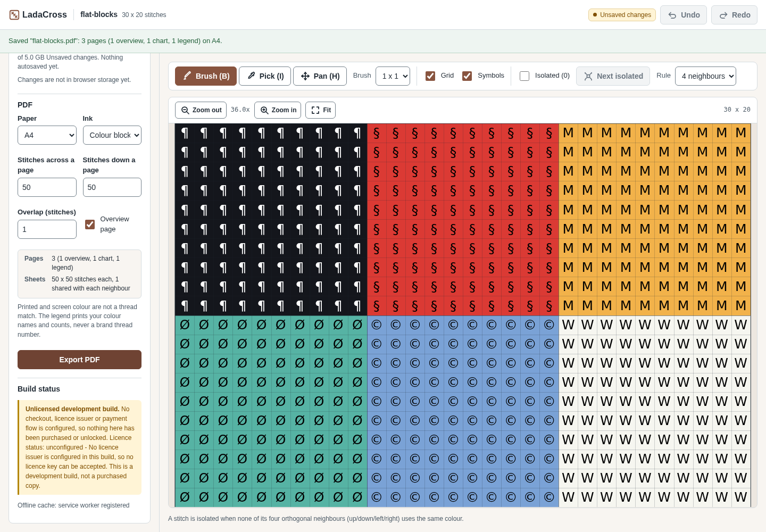
Task: Click the Undo button
Action: pyautogui.click(x=684, y=15)
